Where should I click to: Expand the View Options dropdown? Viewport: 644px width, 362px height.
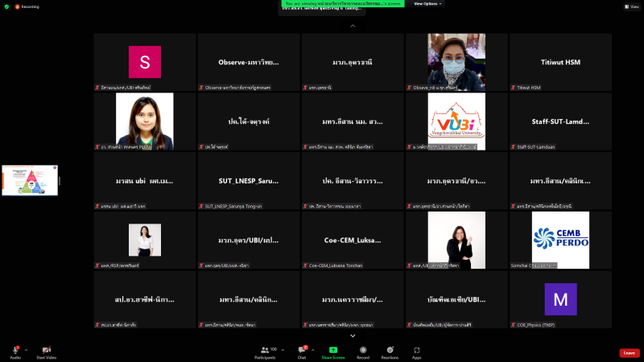[427, 4]
